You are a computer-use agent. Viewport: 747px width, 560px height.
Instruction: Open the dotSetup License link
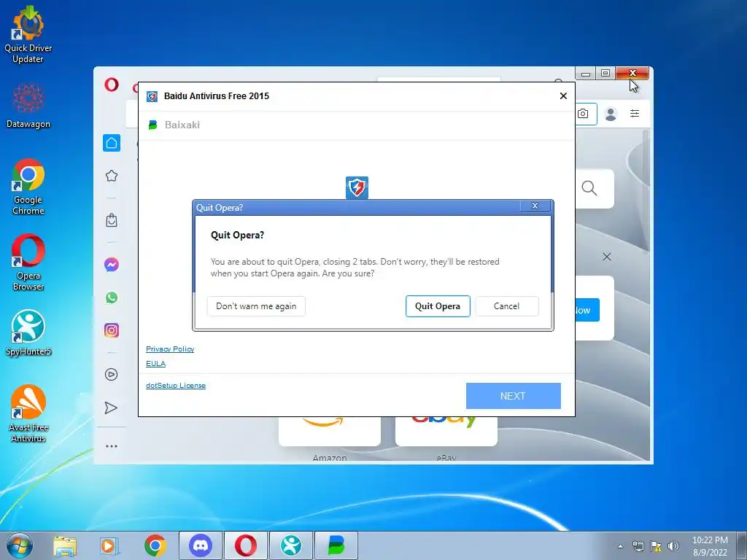pyautogui.click(x=176, y=385)
